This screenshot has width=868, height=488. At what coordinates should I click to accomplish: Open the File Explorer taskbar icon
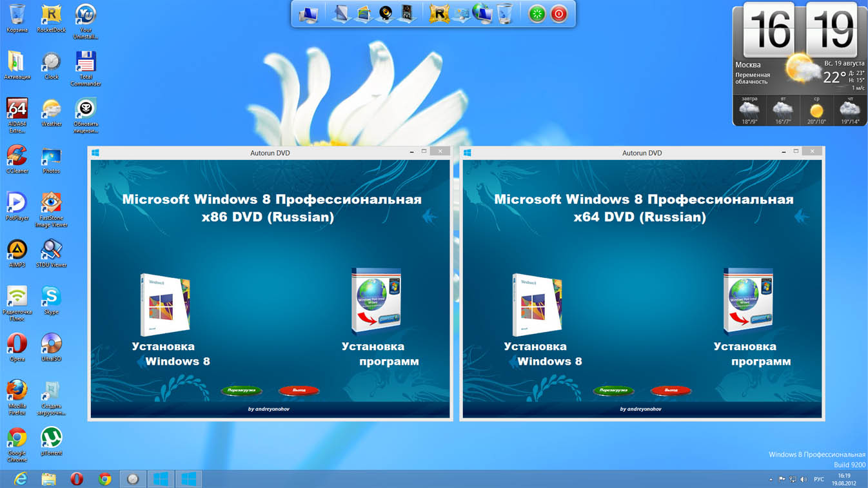click(48, 479)
